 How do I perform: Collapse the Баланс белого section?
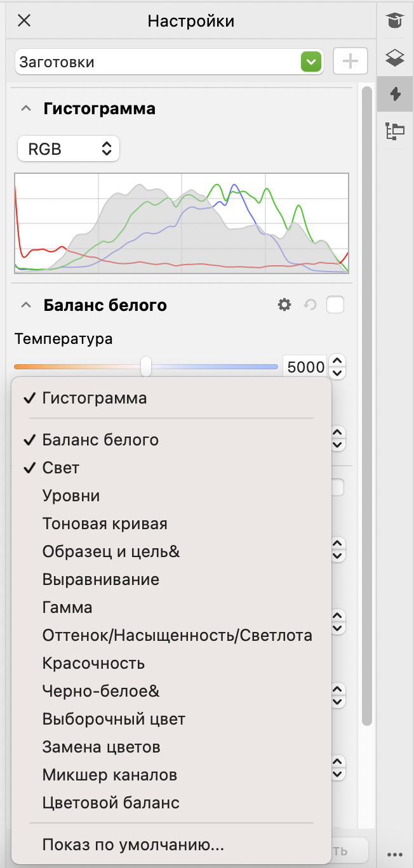[x=25, y=305]
